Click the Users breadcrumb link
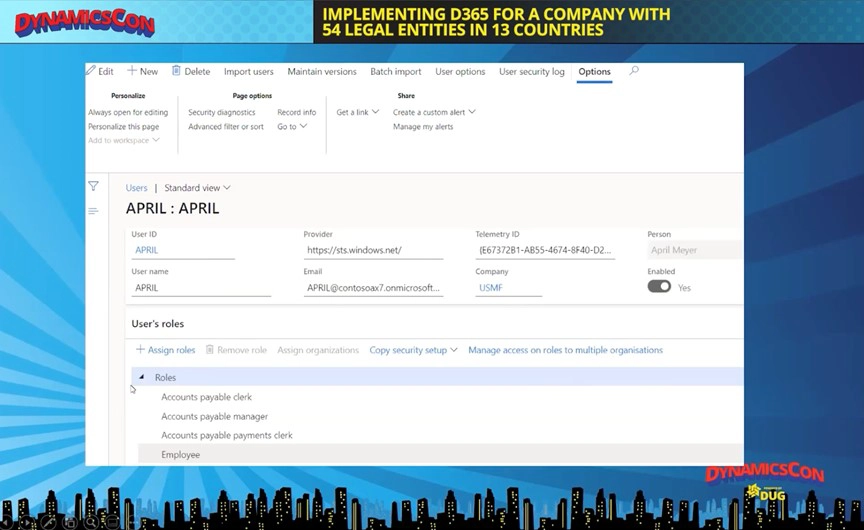This screenshot has width=864, height=530. 136,188
